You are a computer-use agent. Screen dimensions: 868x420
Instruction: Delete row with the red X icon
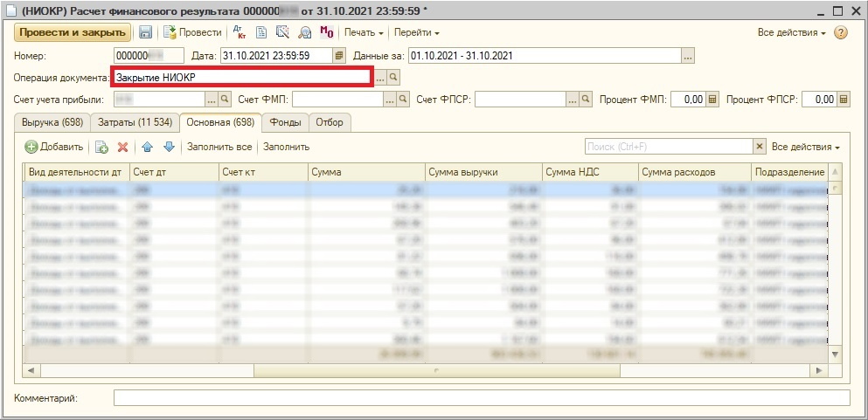[123, 147]
